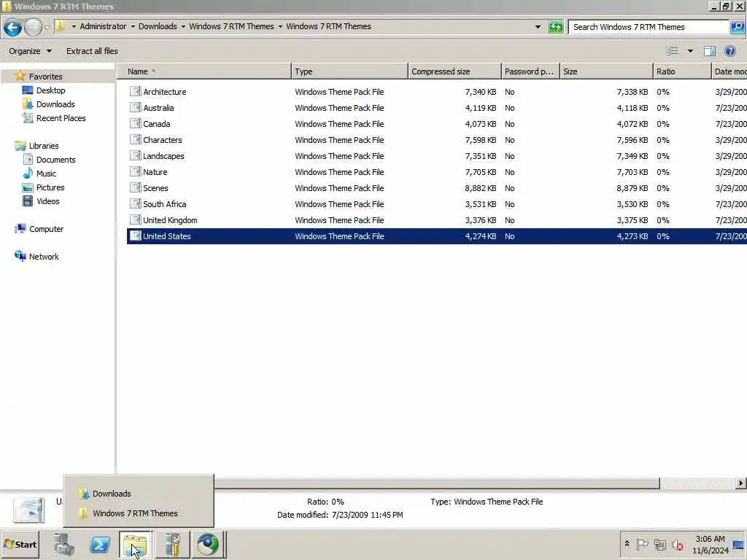Viewport: 747px width, 560px height.
Task: Click the Forward navigation arrow button
Action: [x=33, y=27]
